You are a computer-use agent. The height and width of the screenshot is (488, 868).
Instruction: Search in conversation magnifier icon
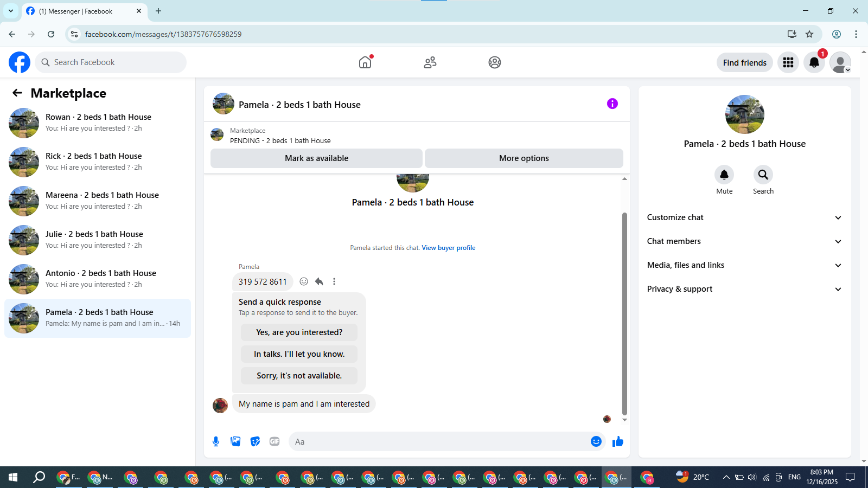click(x=763, y=175)
